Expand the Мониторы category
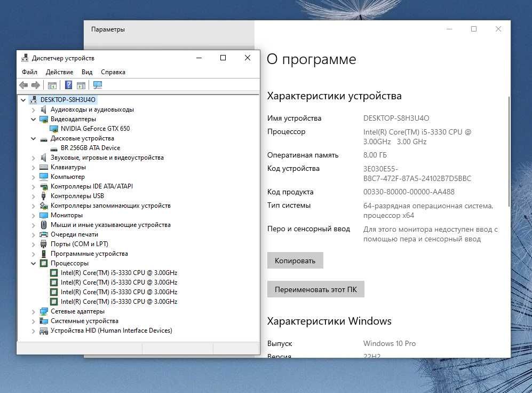The image size is (532, 393). tap(33, 215)
